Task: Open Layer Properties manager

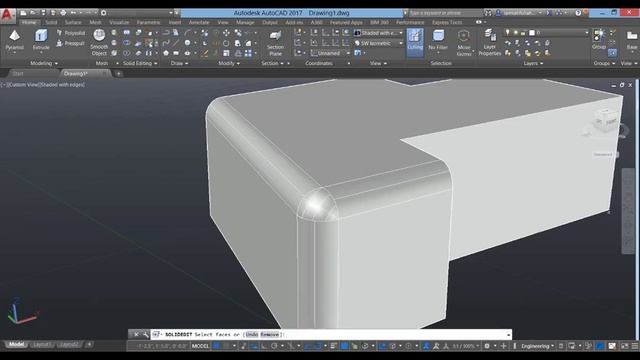Action: click(490, 42)
